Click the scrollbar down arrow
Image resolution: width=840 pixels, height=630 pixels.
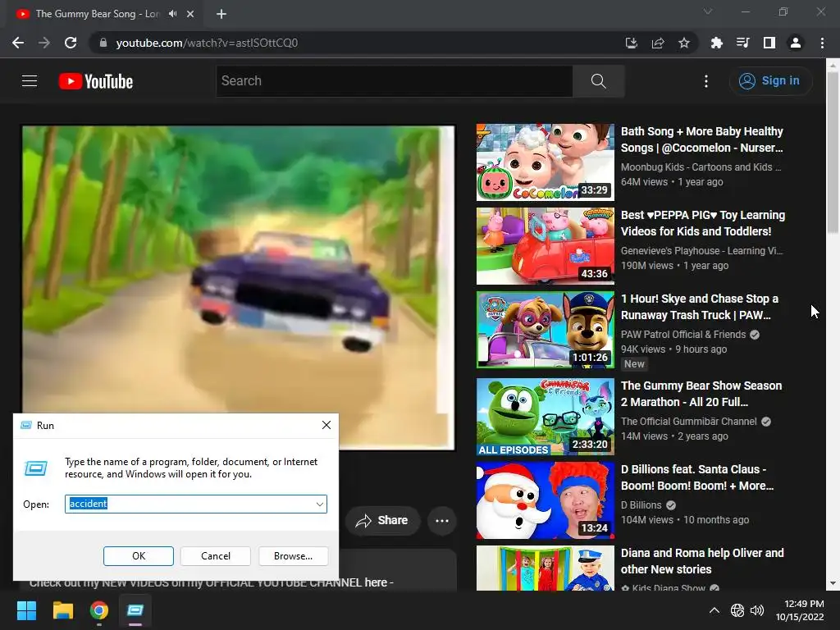[833, 584]
